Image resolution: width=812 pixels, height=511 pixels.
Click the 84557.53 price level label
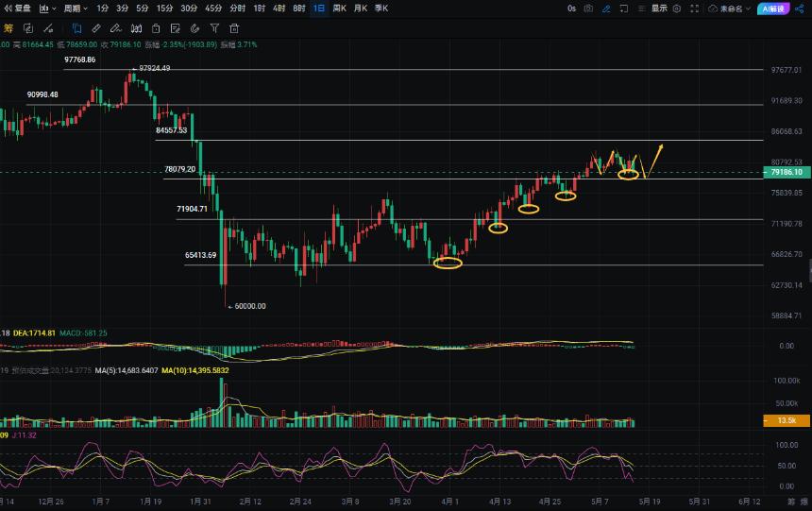pos(172,130)
